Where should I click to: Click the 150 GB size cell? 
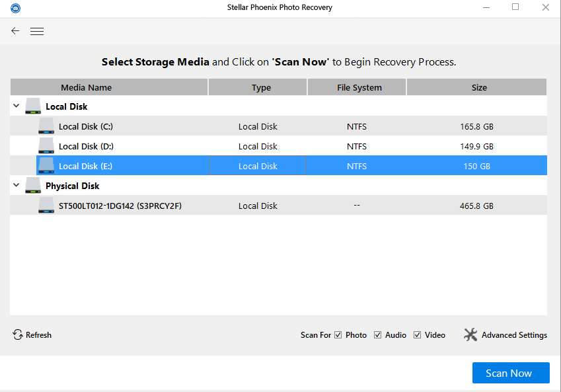click(x=476, y=166)
